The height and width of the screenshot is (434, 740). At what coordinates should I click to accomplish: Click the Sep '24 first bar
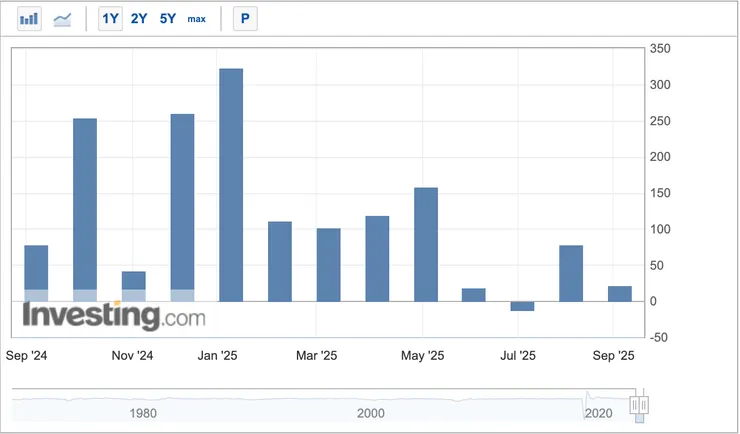coord(36,274)
